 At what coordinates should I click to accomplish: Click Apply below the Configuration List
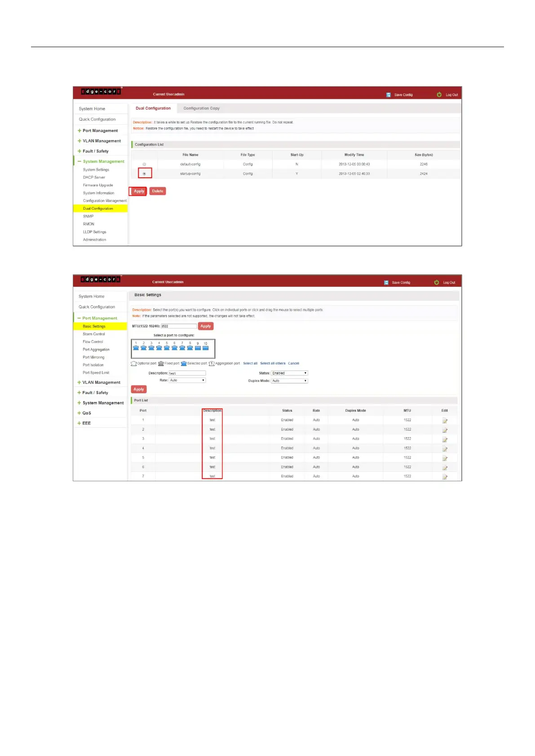point(139,191)
